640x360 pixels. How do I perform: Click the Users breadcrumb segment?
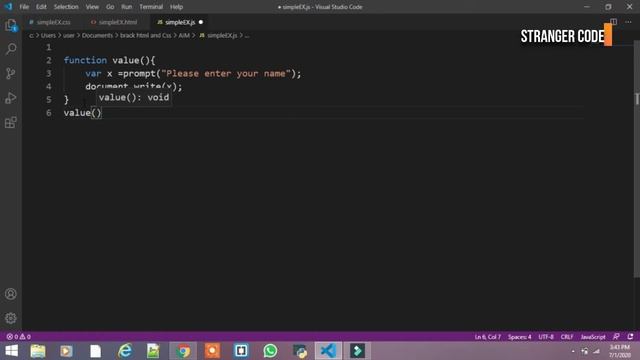pyautogui.click(x=48, y=36)
